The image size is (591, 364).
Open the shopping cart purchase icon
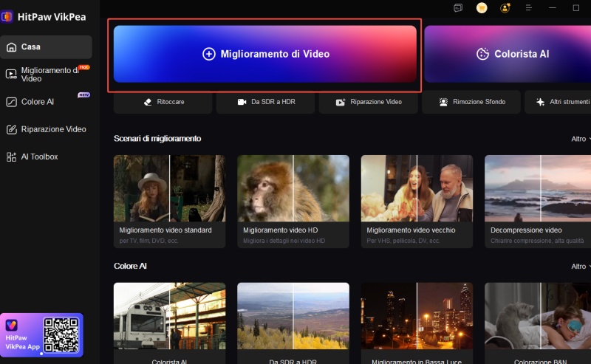click(482, 8)
